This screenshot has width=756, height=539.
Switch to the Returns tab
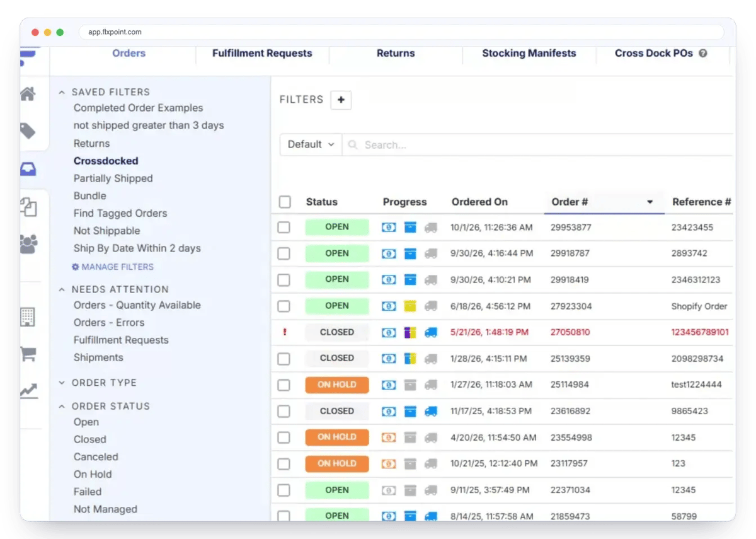pos(396,54)
